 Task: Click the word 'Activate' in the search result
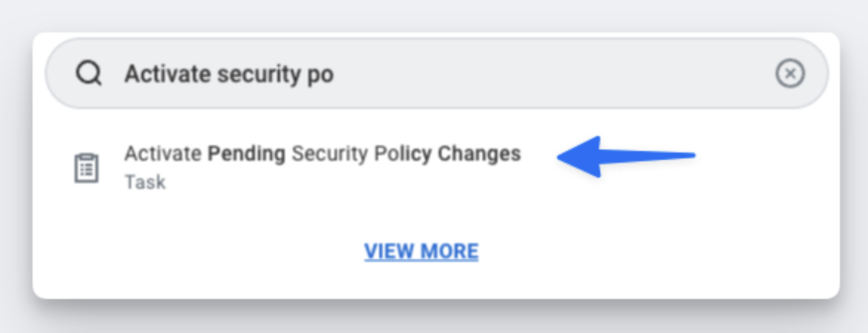coord(162,154)
